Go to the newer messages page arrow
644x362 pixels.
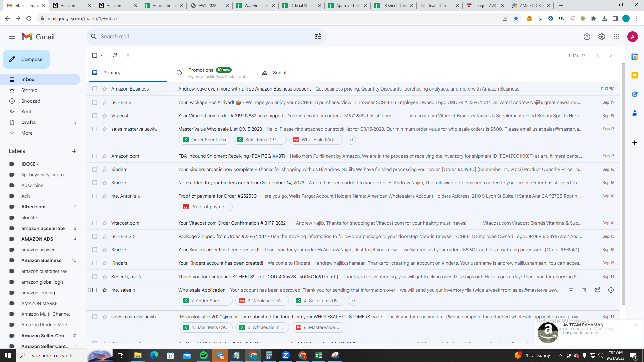point(598,55)
